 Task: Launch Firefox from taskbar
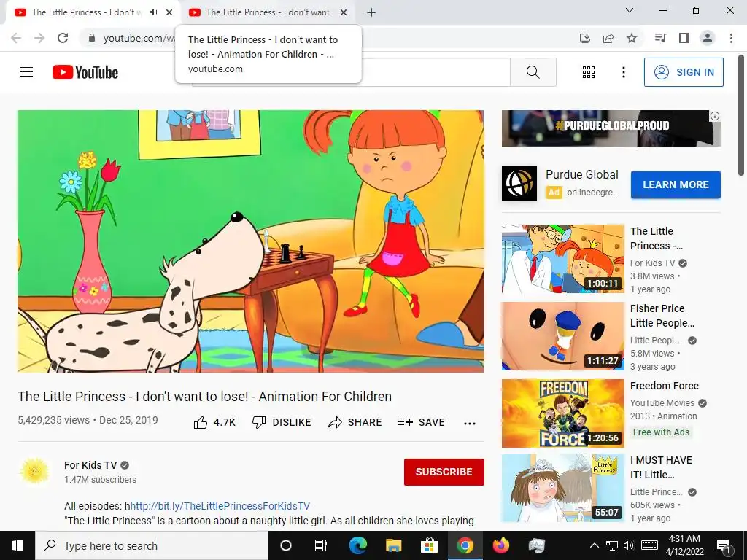[x=500, y=545]
